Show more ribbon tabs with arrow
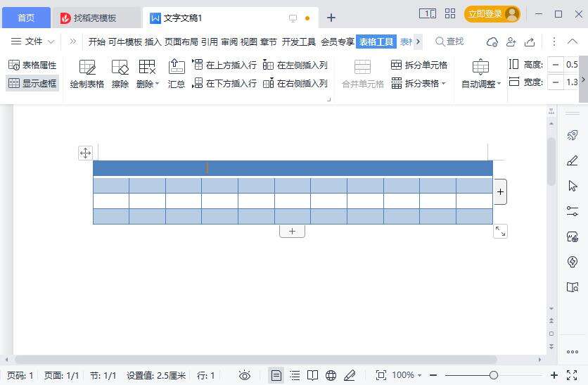The height and width of the screenshot is (385, 588). tap(418, 42)
